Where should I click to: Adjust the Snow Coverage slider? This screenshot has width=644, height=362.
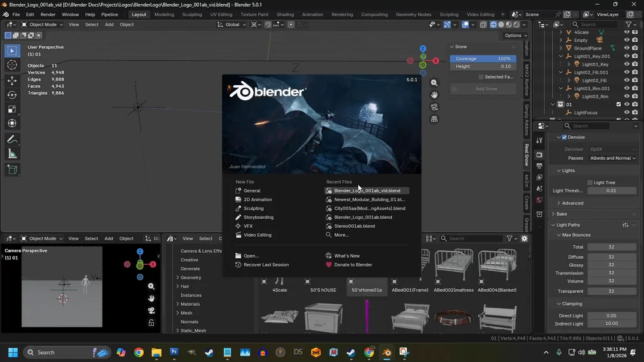(483, 59)
